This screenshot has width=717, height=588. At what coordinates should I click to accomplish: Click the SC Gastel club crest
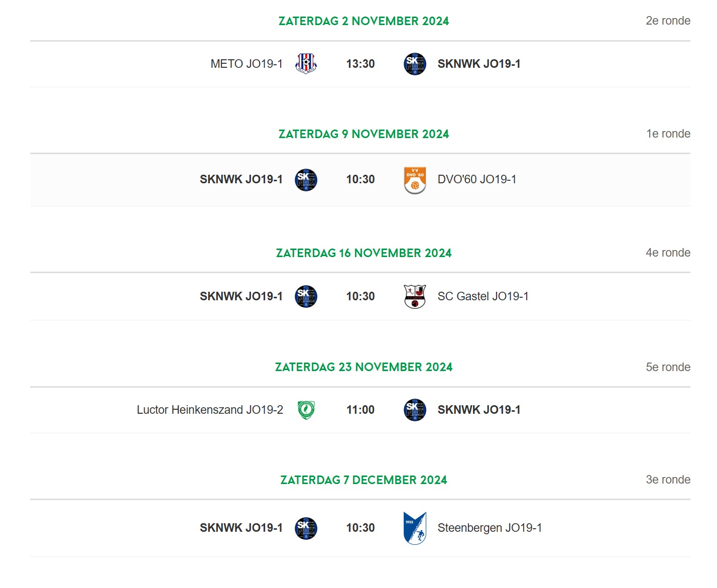415,296
